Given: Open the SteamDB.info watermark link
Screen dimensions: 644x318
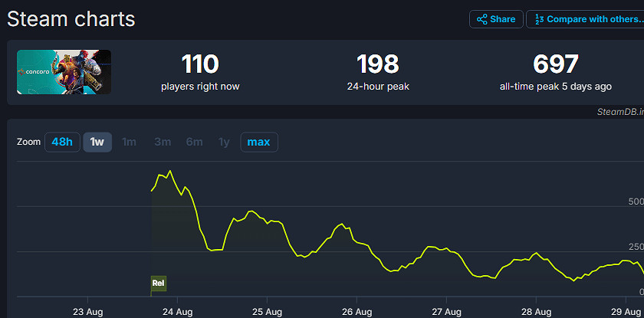Looking at the screenshot, I should 619,111.
